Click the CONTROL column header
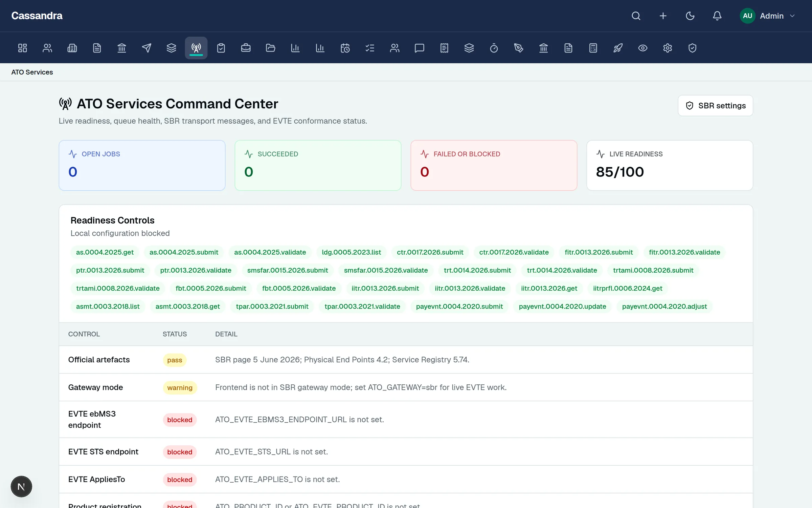This screenshot has height=508, width=812. (x=84, y=334)
